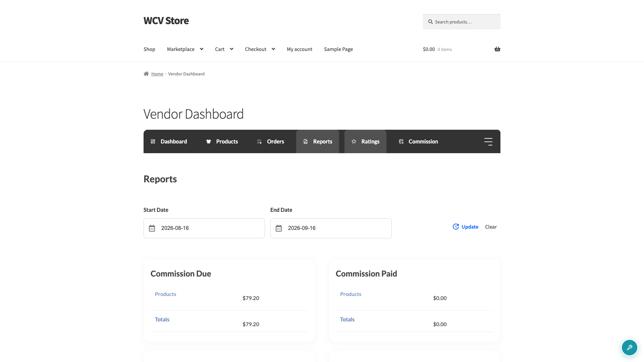Switch to the Dashboard tab
The image size is (644, 362).
point(169,141)
